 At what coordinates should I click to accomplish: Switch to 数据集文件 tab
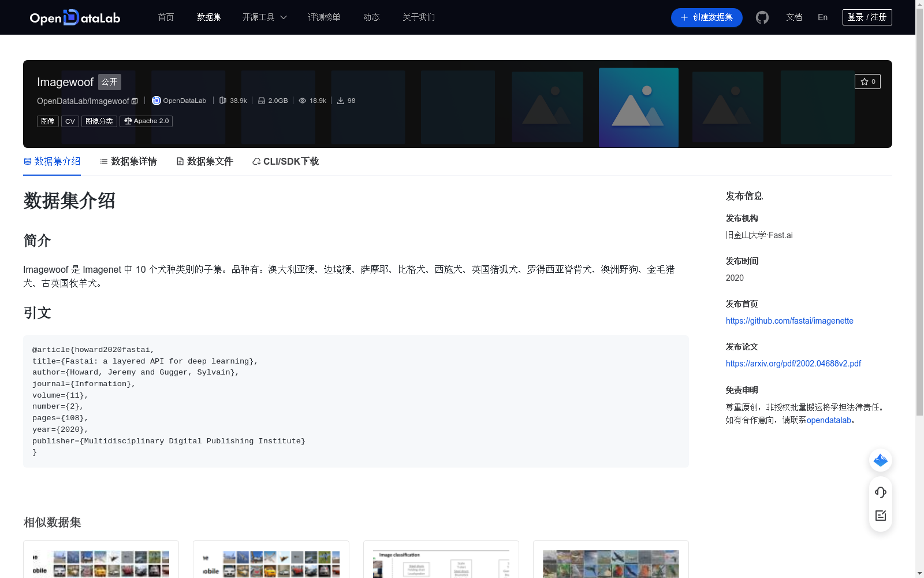coord(204,161)
